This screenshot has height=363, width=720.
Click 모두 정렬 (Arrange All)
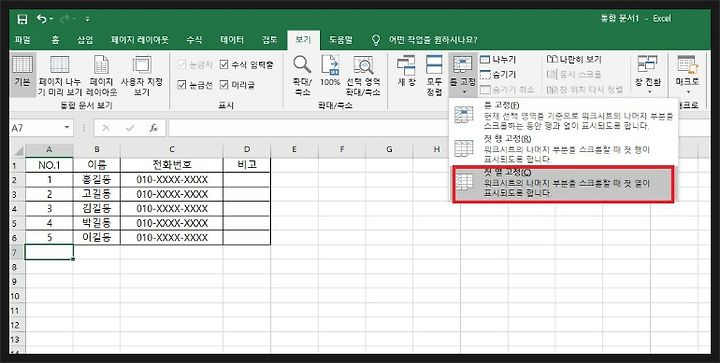click(x=434, y=75)
